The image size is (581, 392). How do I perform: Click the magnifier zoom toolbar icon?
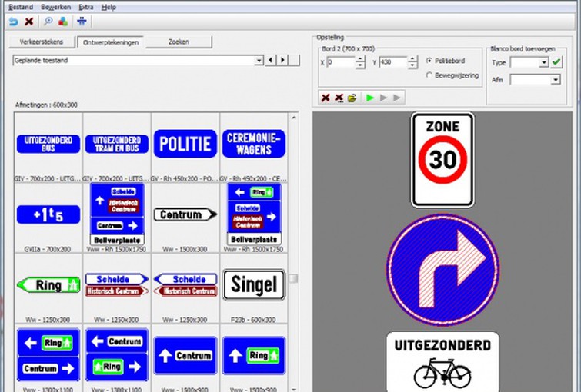tap(48, 22)
